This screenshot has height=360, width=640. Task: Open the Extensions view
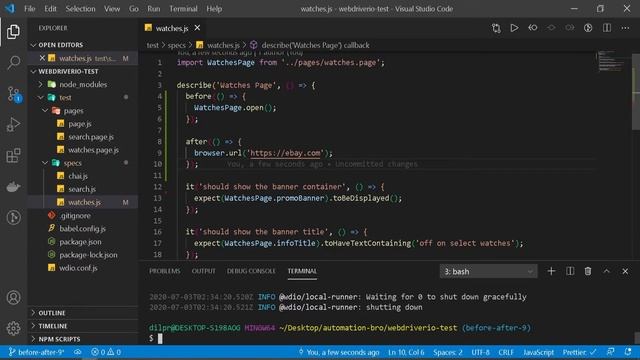coord(13,156)
